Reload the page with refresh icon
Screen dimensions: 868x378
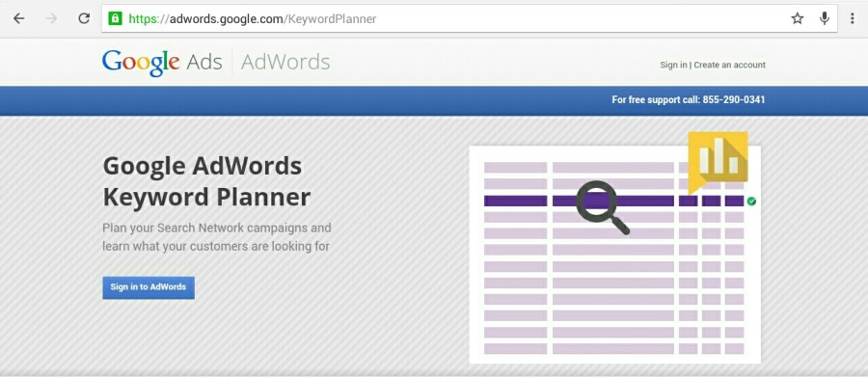tap(84, 18)
